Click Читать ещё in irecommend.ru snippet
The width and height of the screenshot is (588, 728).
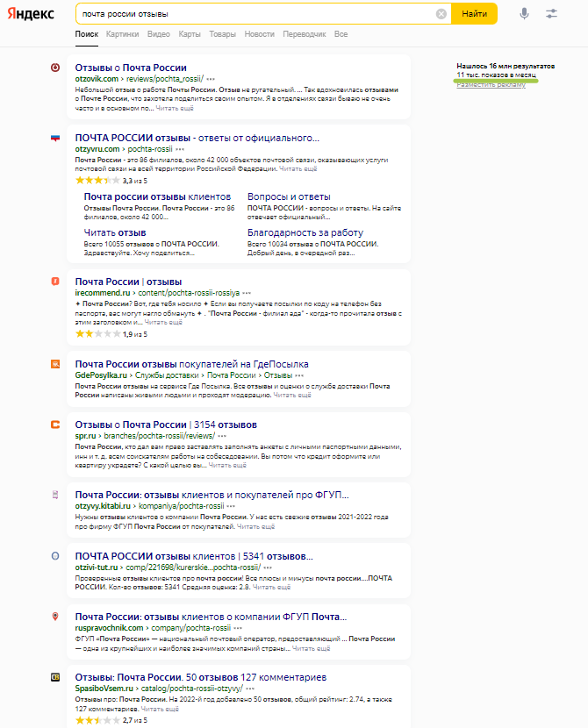(x=163, y=322)
